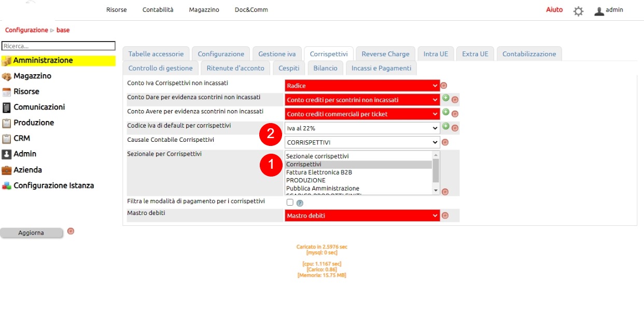Click Sezionale list scrollbar down arrow
This screenshot has height=310, width=644.
tap(436, 191)
